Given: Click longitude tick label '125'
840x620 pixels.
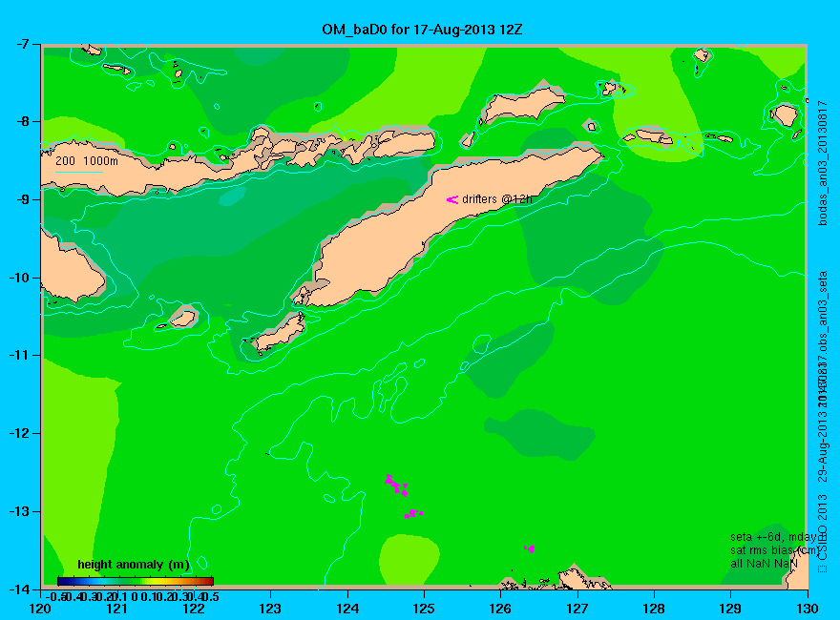Looking at the screenshot, I should pyautogui.click(x=424, y=609).
